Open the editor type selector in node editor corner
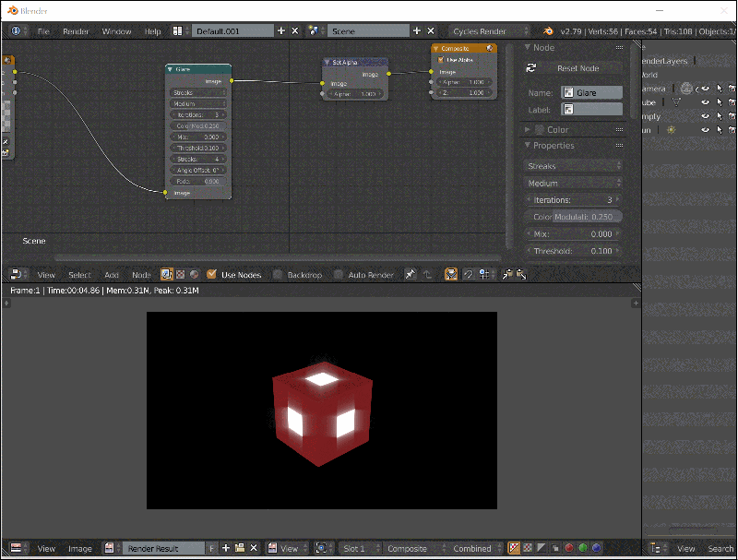Screen dimensions: 738x560 pyautogui.click(x=16, y=274)
